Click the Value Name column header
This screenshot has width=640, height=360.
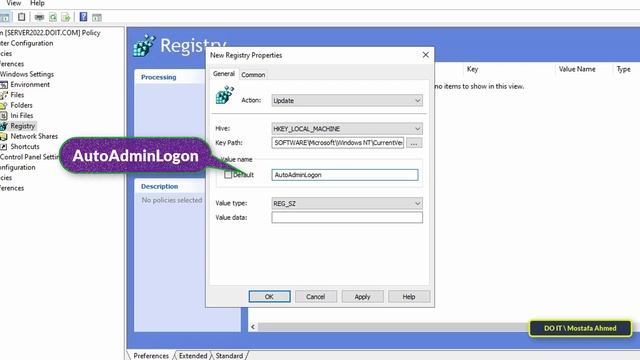[x=577, y=69]
